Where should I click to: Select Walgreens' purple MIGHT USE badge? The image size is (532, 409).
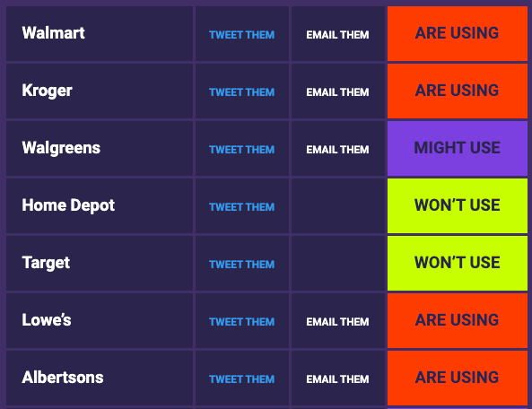coord(458,148)
